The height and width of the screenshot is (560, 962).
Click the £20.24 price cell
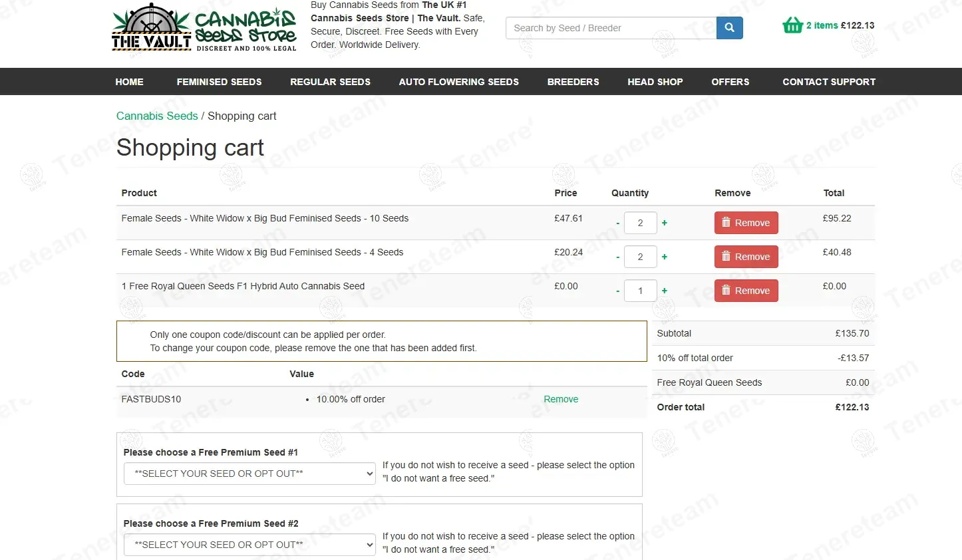568,252
